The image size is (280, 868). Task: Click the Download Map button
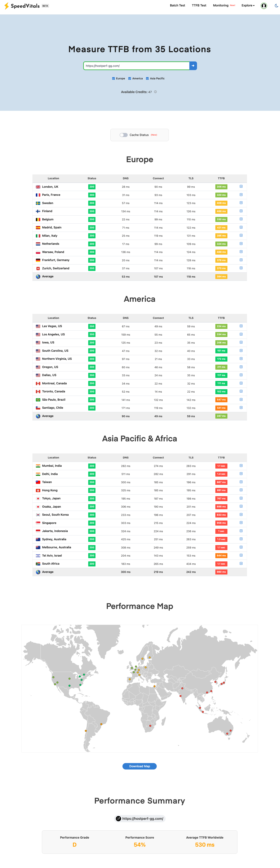(x=139, y=766)
